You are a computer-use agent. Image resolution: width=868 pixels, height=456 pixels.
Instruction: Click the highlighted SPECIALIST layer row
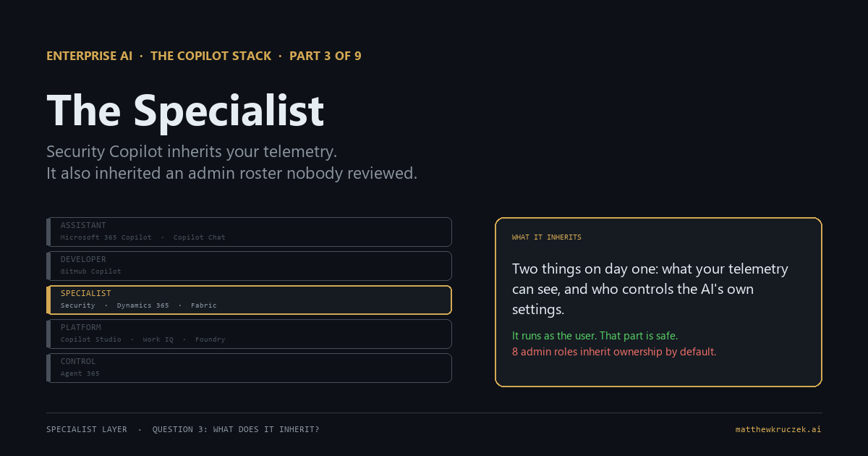tap(249, 300)
